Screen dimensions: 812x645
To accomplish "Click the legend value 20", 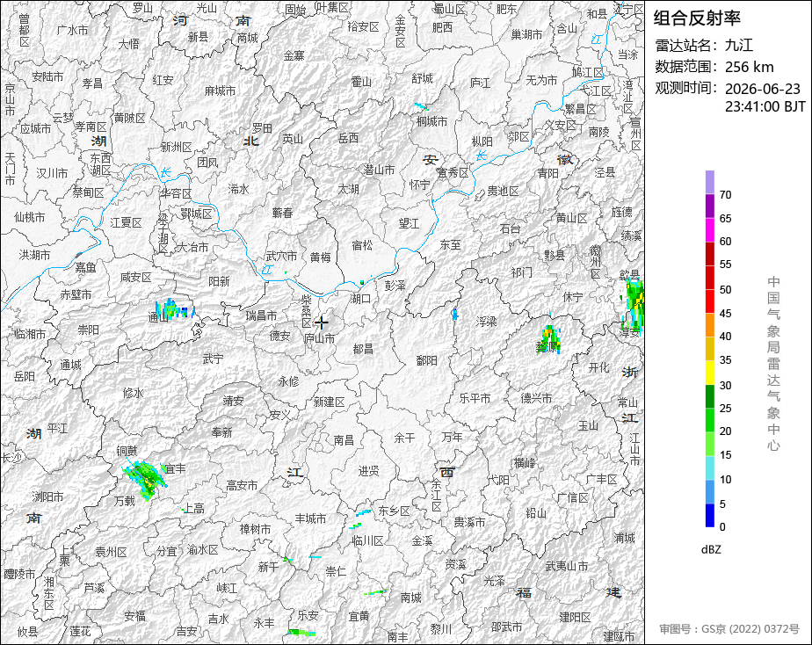I will point(725,431).
